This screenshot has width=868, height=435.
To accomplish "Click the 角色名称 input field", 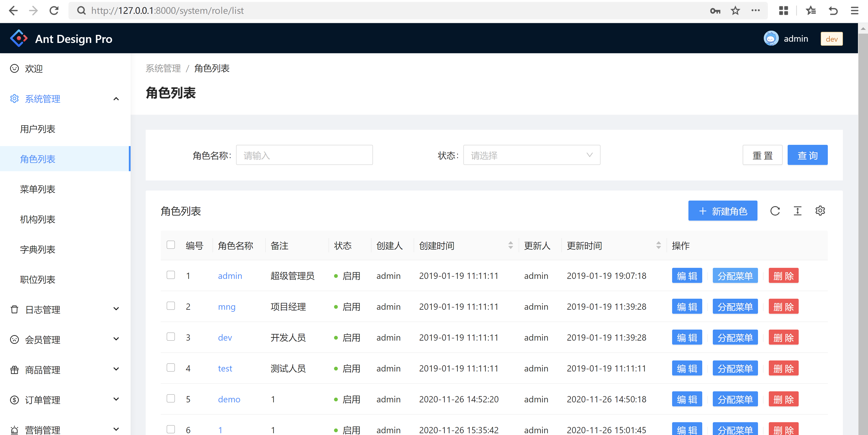I will click(304, 155).
